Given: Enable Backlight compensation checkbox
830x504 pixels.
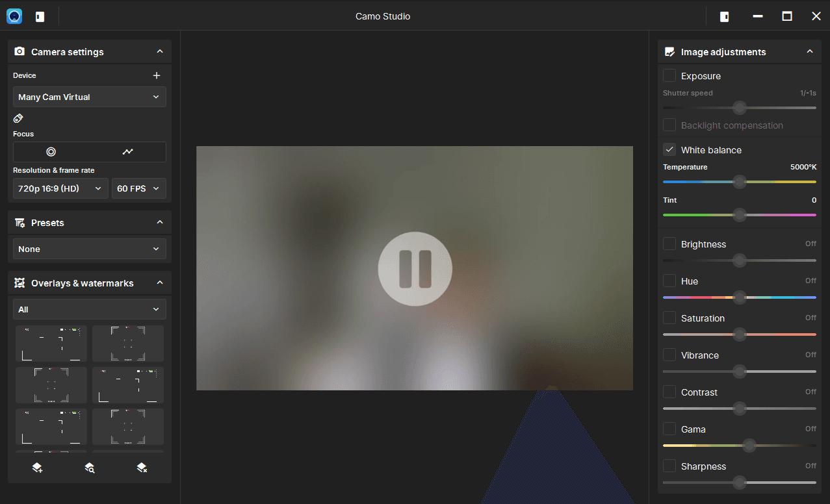Looking at the screenshot, I should tap(669, 125).
